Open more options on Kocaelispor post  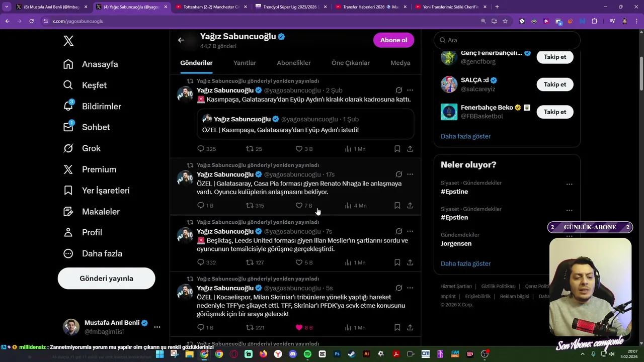[x=410, y=288]
